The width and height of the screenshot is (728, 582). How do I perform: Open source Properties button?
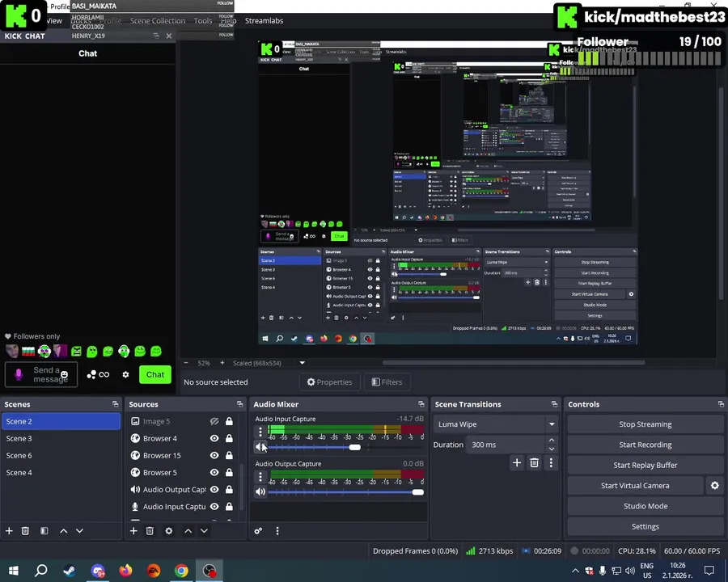pyautogui.click(x=330, y=382)
